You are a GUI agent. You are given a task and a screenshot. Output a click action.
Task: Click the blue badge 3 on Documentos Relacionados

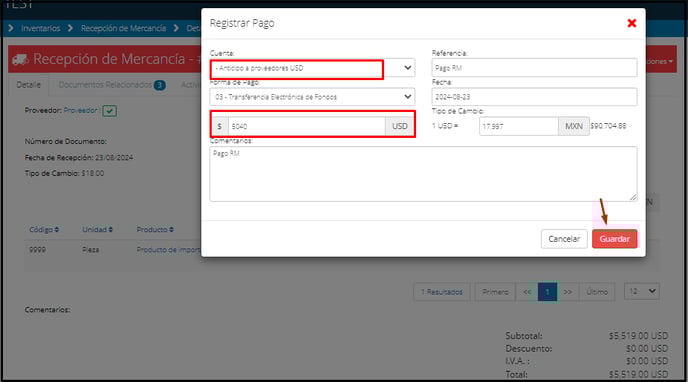(x=160, y=85)
